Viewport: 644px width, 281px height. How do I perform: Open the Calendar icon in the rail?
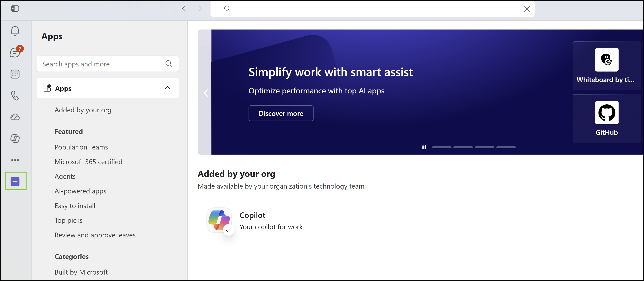15,74
